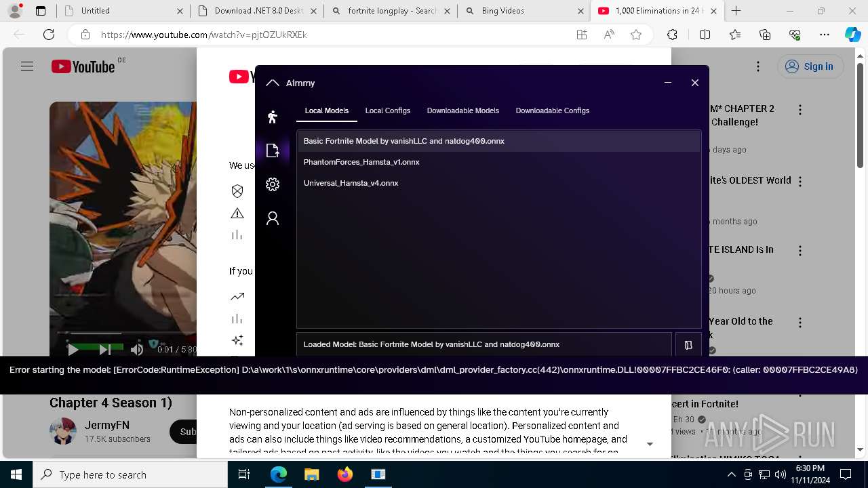Viewport: 868px width, 488px height.
Task: Open system volume control in tray
Action: 780,474
